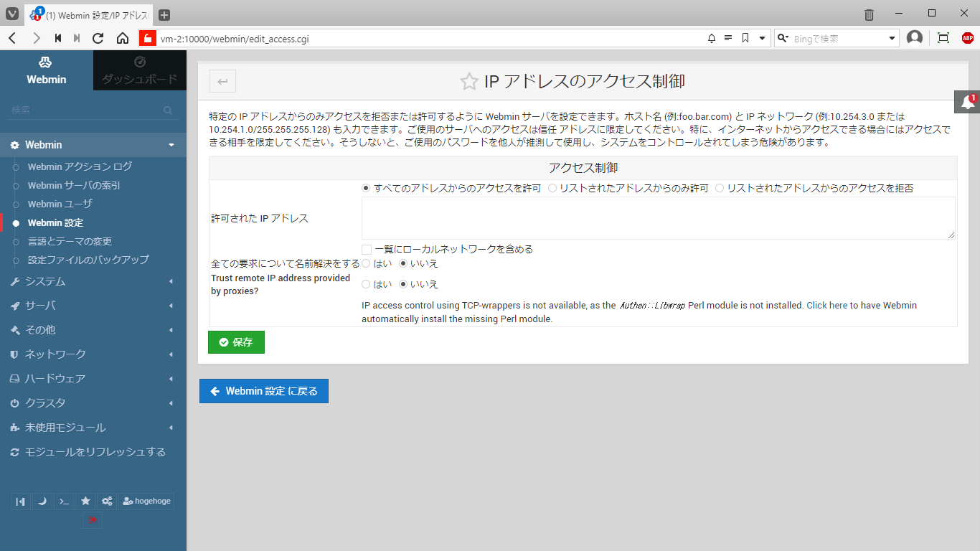
Task: Open theme configuration gears icon
Action: [x=107, y=501]
